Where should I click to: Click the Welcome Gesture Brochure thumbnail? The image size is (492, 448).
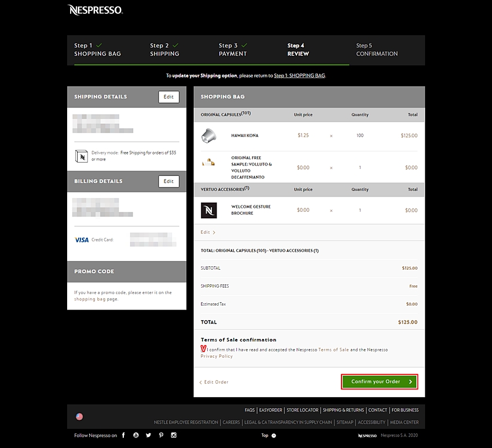click(208, 210)
